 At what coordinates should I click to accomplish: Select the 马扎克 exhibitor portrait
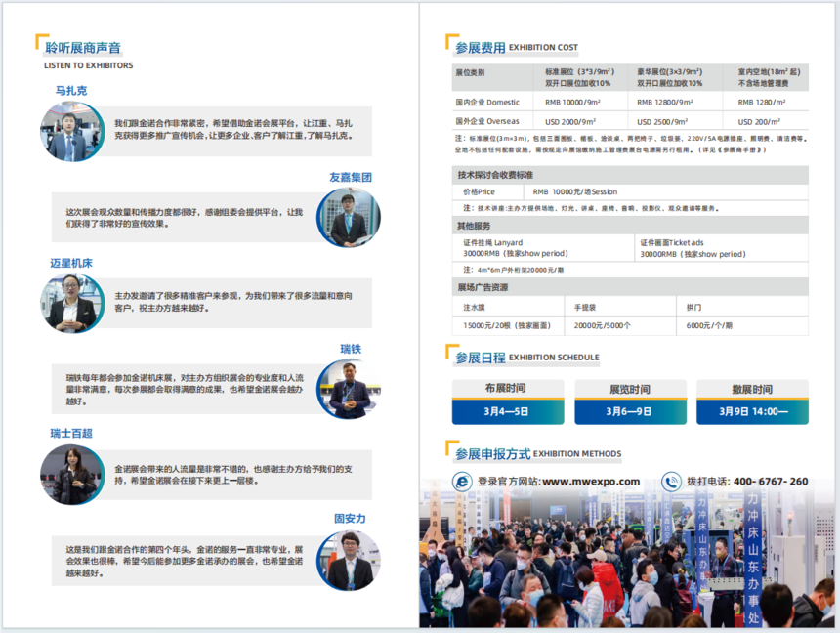coord(72,131)
